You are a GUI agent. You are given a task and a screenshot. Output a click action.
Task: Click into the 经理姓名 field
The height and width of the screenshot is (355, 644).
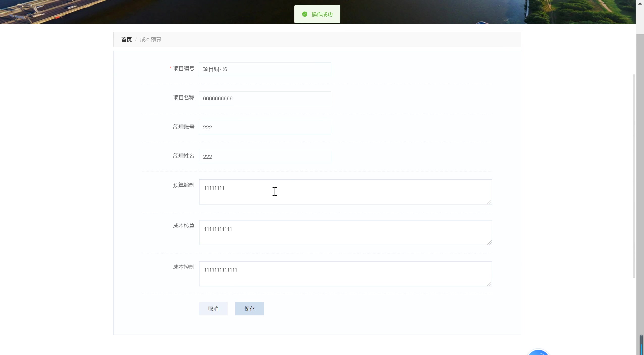(265, 157)
